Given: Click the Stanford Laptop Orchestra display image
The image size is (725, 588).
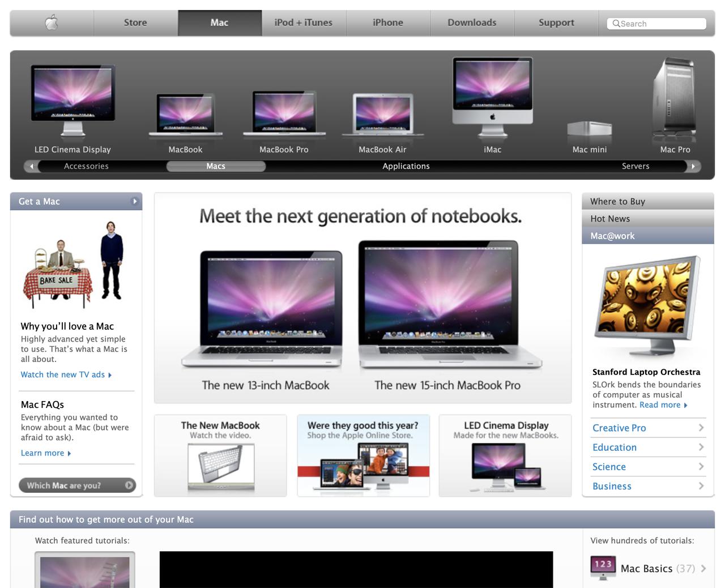Looking at the screenshot, I should (x=647, y=305).
